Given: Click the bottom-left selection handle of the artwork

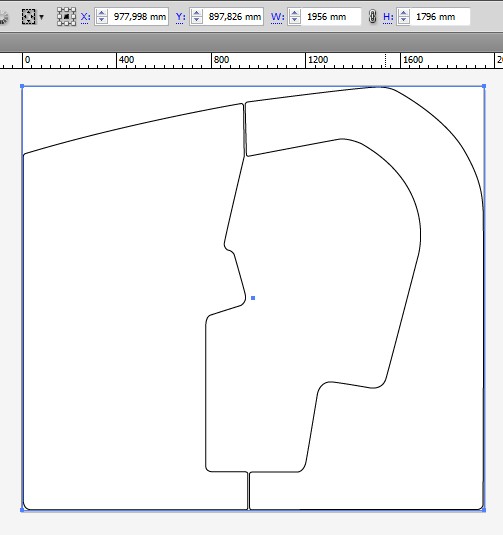Looking at the screenshot, I should [x=22, y=510].
